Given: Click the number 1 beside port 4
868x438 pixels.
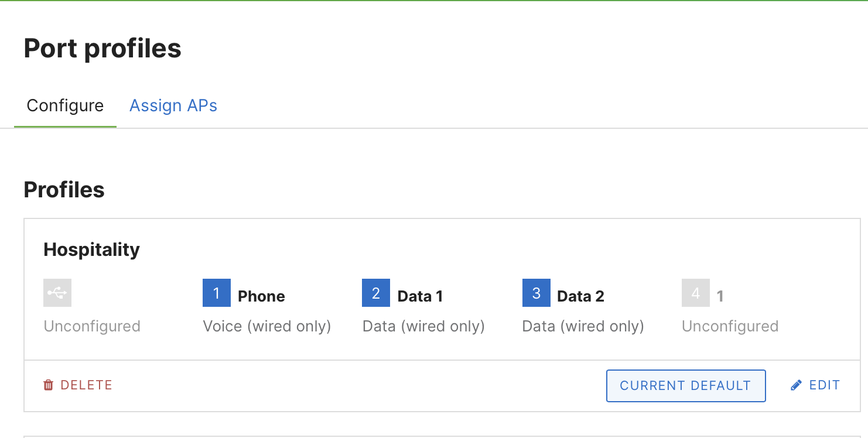Looking at the screenshot, I should (x=720, y=296).
